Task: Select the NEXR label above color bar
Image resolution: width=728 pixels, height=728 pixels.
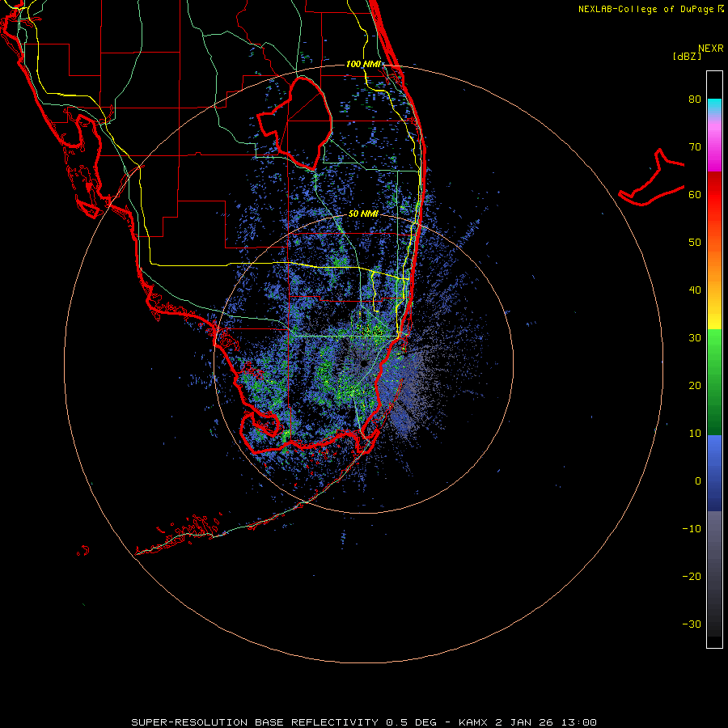Action: click(x=711, y=49)
